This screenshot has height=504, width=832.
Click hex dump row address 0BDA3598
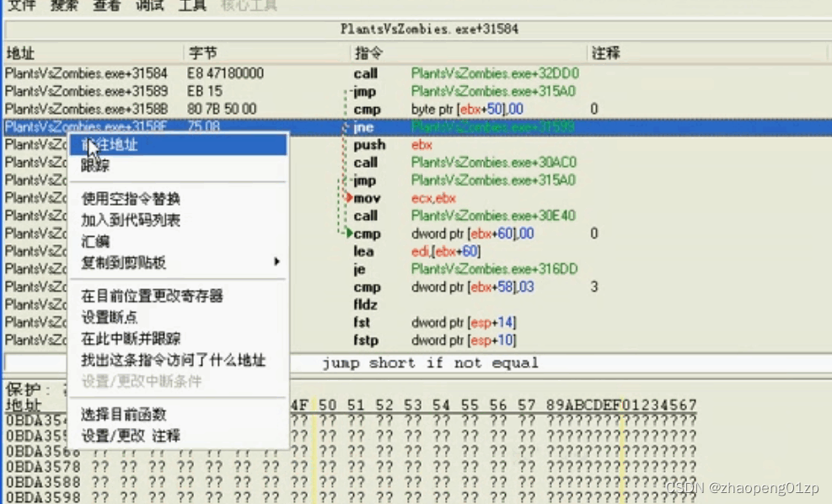(43, 497)
